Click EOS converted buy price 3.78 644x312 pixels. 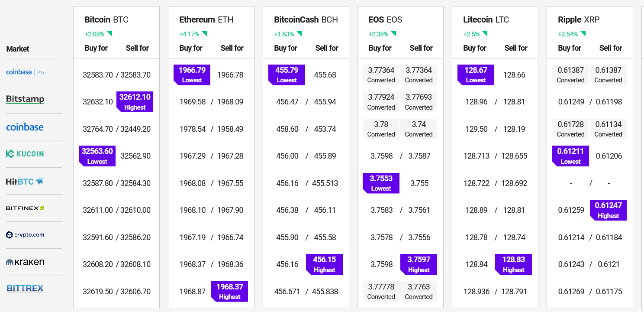(381, 129)
